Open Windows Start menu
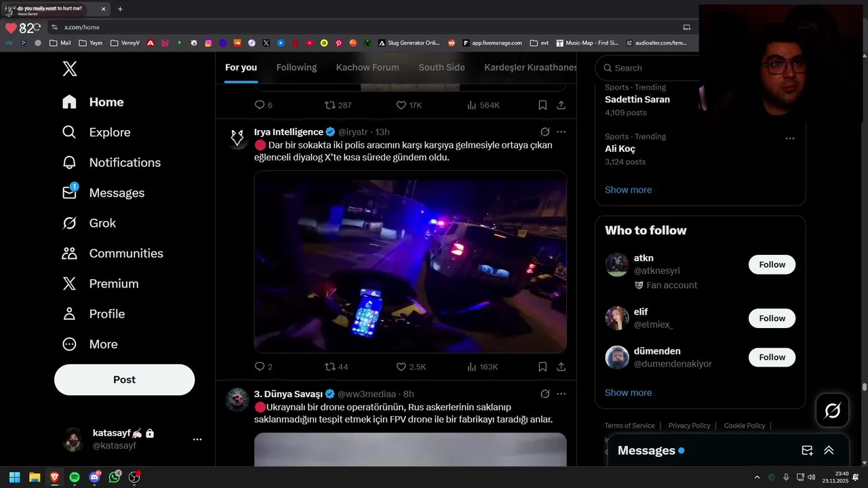Viewport: 868px width, 488px height. (x=14, y=477)
